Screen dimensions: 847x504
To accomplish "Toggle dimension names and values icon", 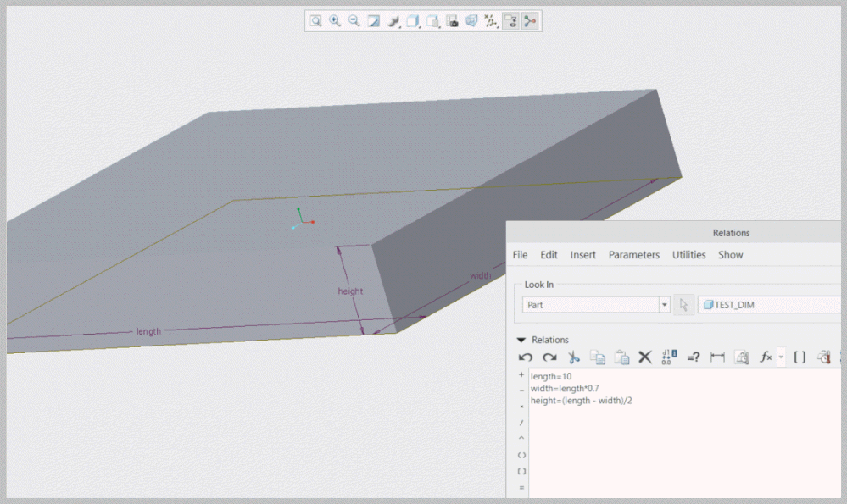I will point(668,357).
